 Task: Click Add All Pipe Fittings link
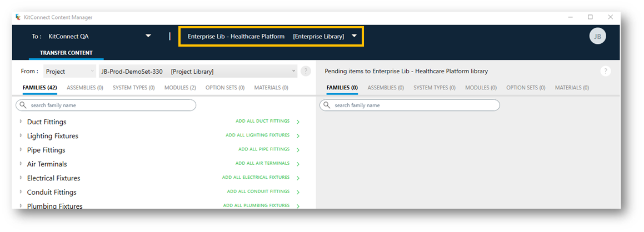264,149
